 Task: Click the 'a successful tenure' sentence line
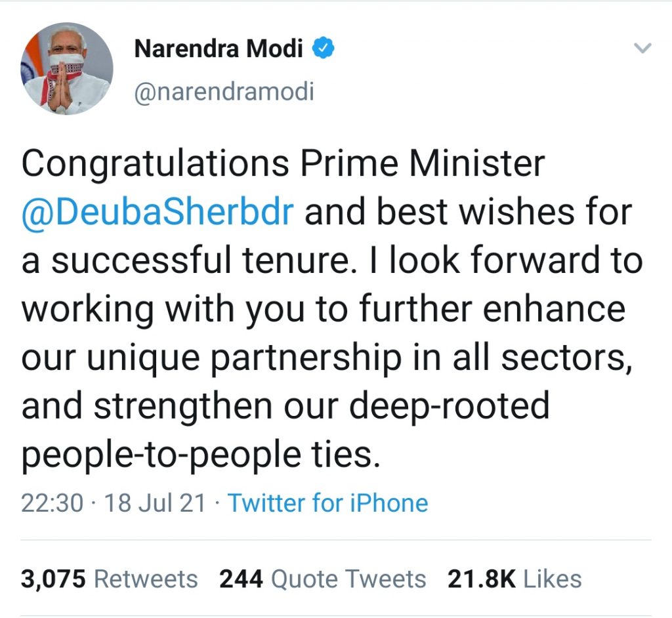(x=332, y=260)
